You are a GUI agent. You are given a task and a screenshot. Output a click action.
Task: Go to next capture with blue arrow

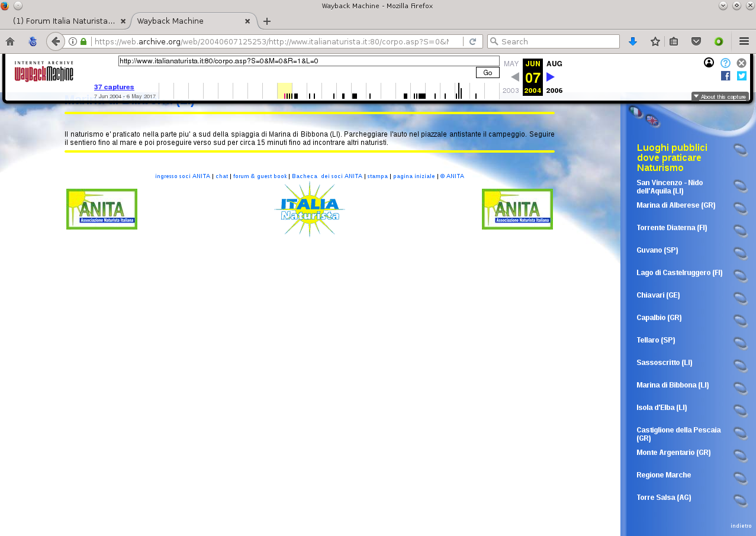(x=551, y=77)
